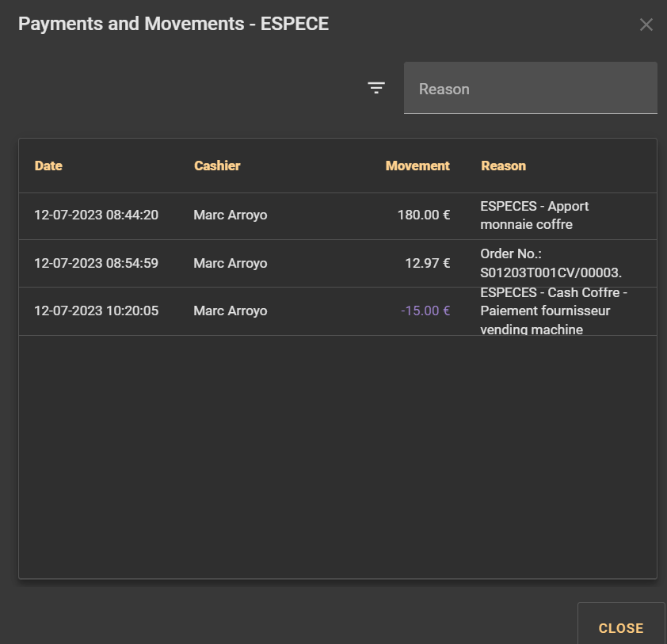Click Marc Arroyo in the -15.00 € row
Image resolution: width=667 pixels, height=644 pixels.
231,311
